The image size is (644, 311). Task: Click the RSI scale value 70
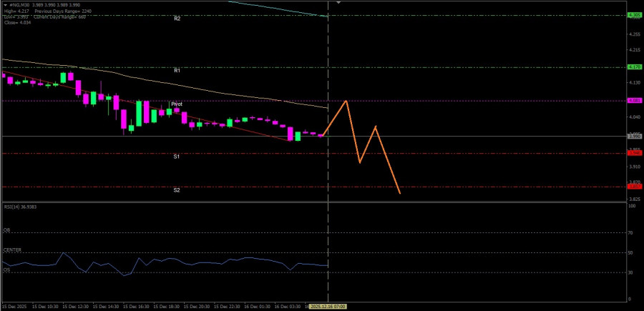coord(632,232)
